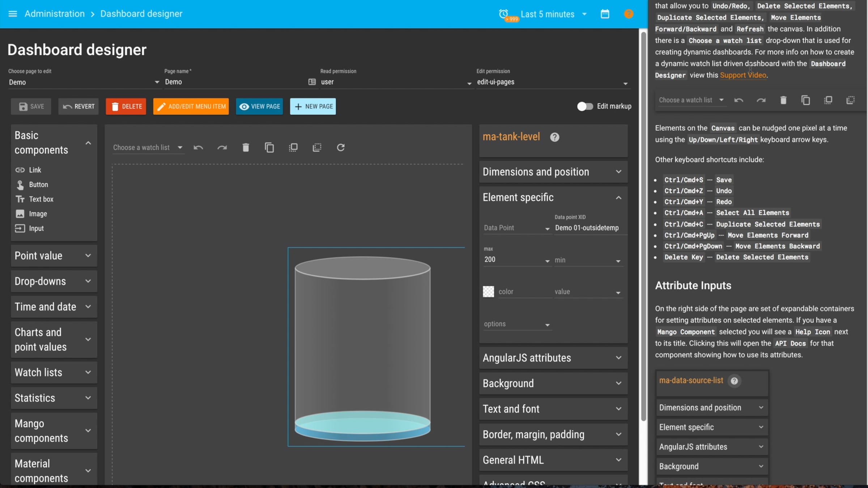Click the duplicate selected elements icon
Viewport: 868px width, 488px height.
point(269,147)
